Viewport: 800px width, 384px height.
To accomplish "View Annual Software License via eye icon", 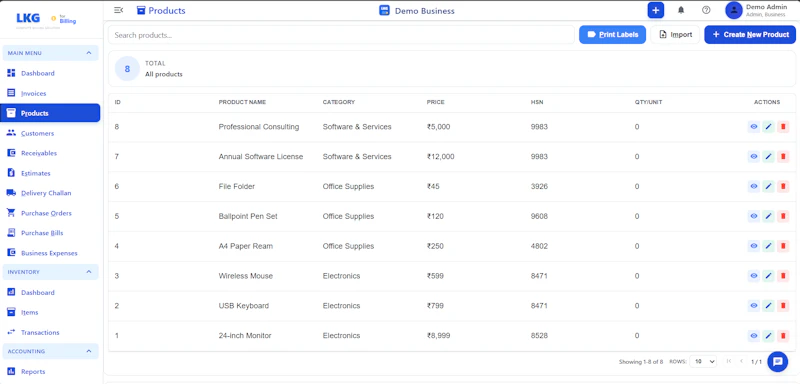I will pyautogui.click(x=754, y=157).
